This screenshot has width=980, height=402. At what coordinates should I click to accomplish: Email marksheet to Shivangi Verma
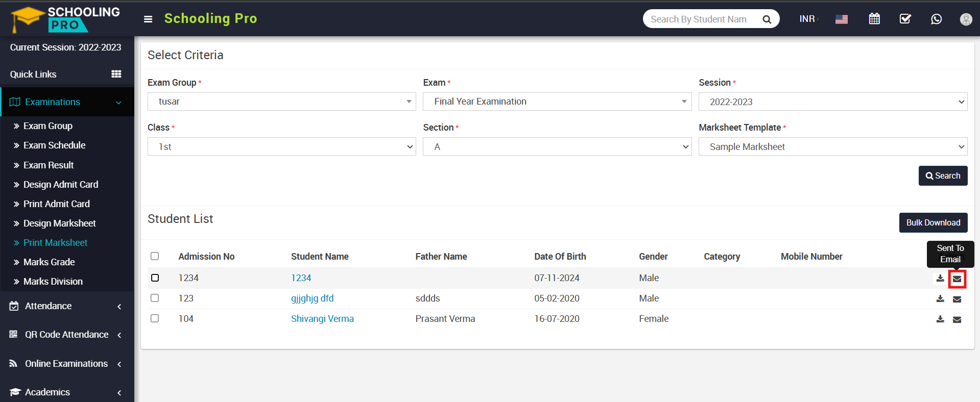click(x=957, y=320)
